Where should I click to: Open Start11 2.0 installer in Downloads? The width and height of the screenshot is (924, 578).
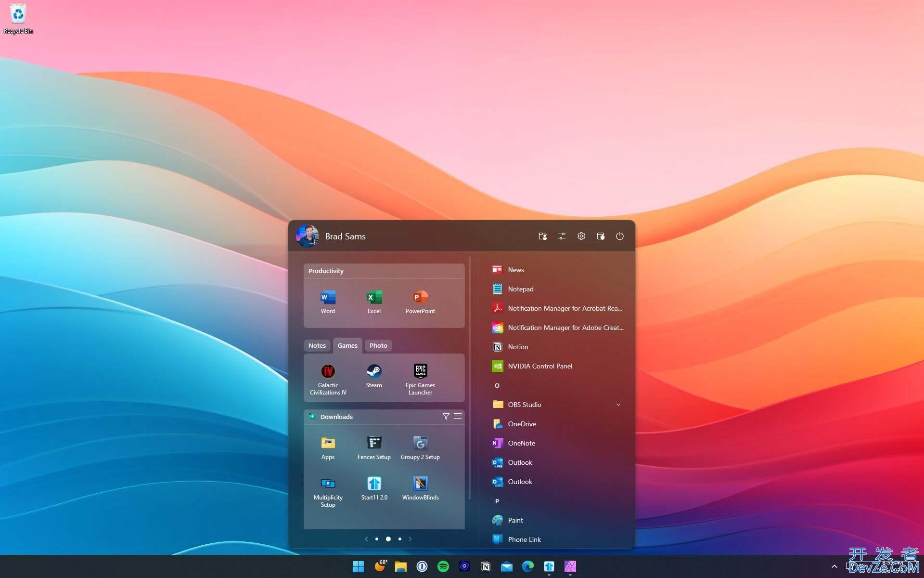point(374,488)
